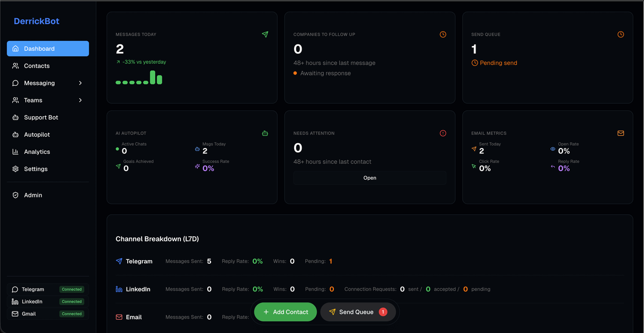
Task: Click the robot icon on AI Autopilot card
Action: pos(265,133)
